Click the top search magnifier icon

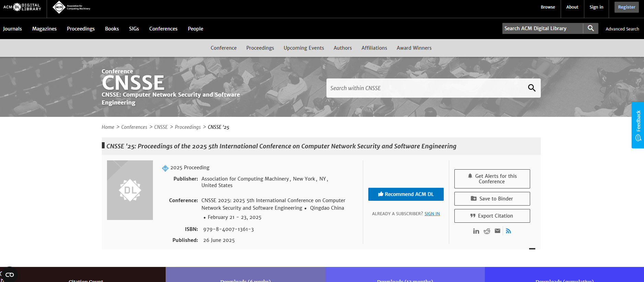pyautogui.click(x=591, y=28)
